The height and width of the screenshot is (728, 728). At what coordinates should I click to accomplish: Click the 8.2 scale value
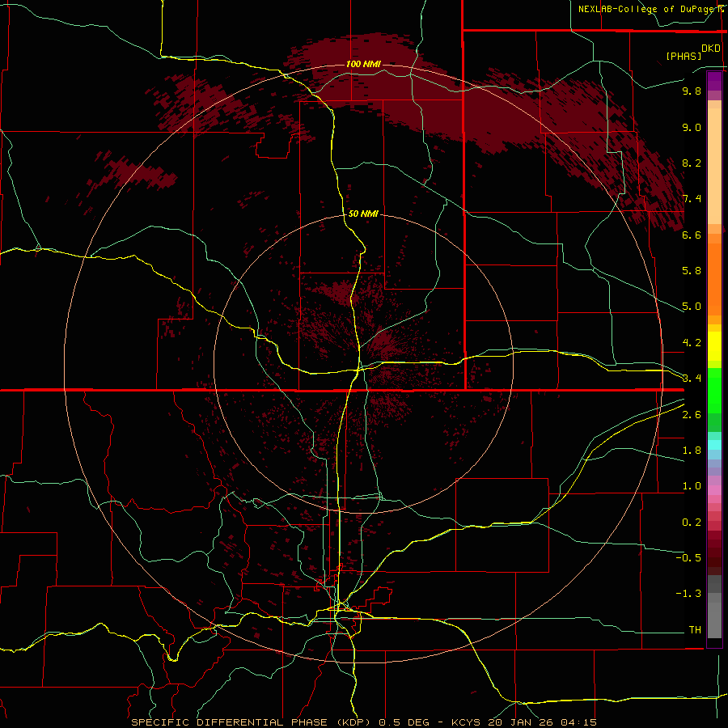pyautogui.click(x=692, y=163)
